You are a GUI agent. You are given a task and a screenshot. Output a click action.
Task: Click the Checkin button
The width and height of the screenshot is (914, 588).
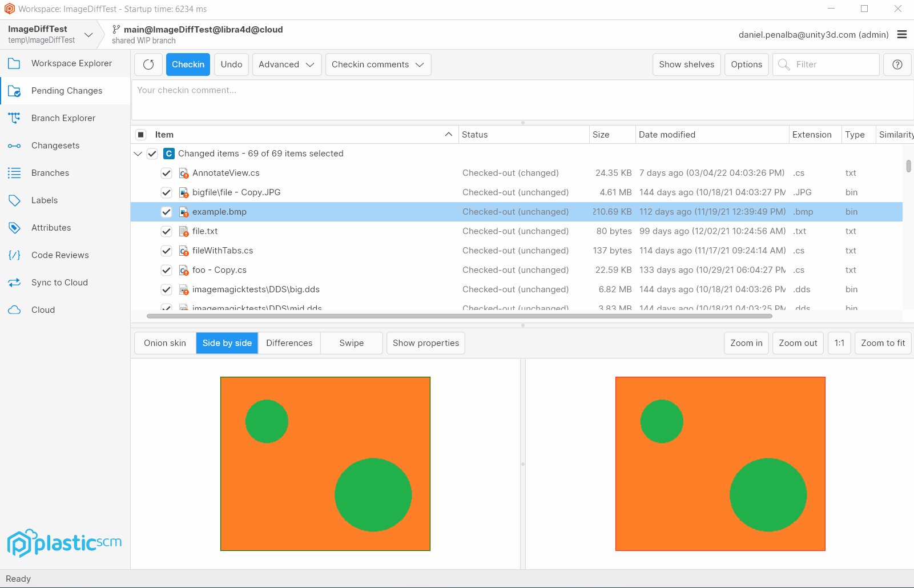[x=188, y=64]
